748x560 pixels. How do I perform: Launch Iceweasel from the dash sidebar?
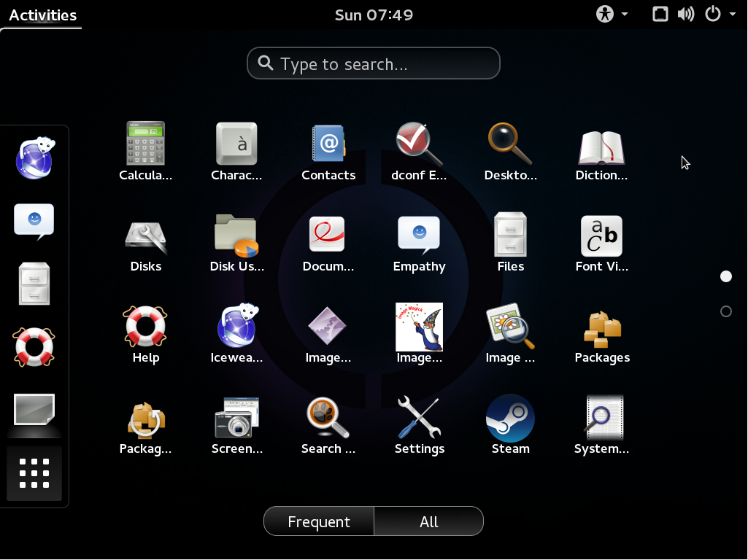(x=35, y=157)
